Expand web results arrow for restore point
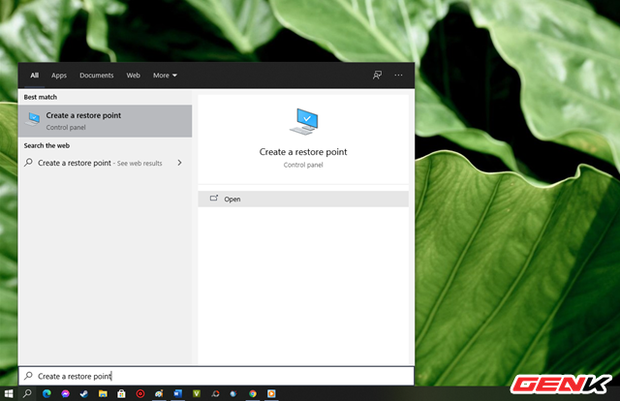Image resolution: width=620 pixels, height=401 pixels. 179,162
